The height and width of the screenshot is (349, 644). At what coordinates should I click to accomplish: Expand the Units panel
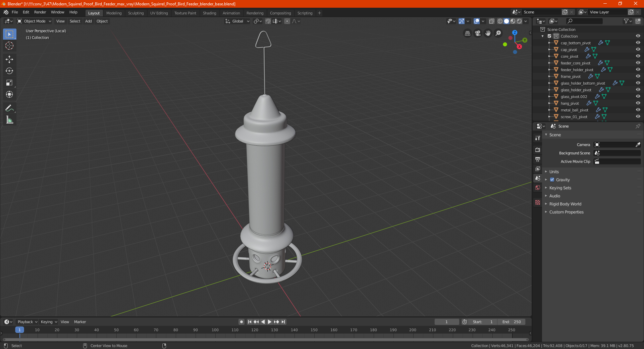(554, 171)
